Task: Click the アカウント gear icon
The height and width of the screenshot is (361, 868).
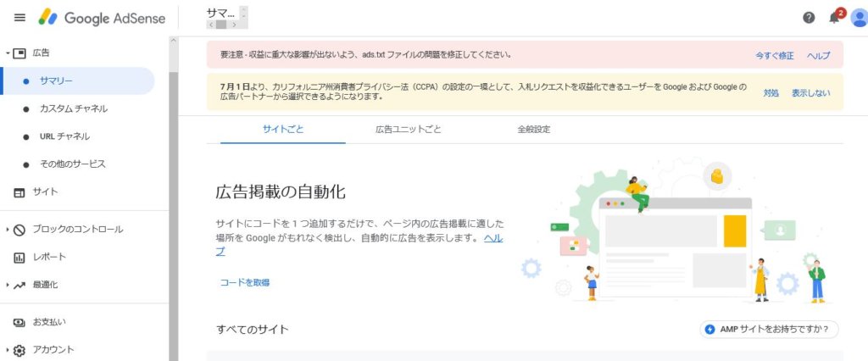Action: [19, 350]
